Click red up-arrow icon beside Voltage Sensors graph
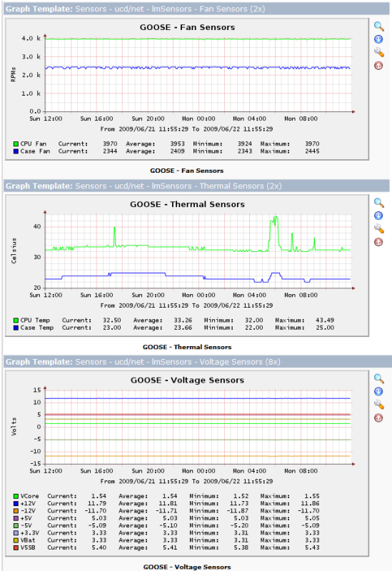The width and height of the screenshot is (392, 571). click(378, 418)
